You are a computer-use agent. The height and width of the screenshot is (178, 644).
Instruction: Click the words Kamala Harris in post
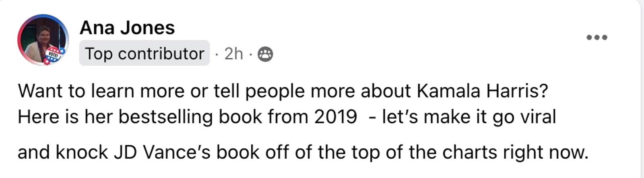(x=482, y=91)
